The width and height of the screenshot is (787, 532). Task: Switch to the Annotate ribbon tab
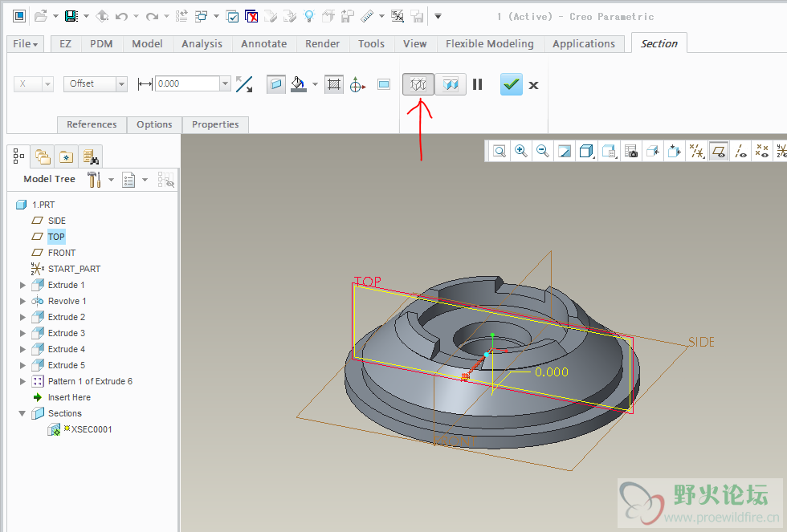264,43
